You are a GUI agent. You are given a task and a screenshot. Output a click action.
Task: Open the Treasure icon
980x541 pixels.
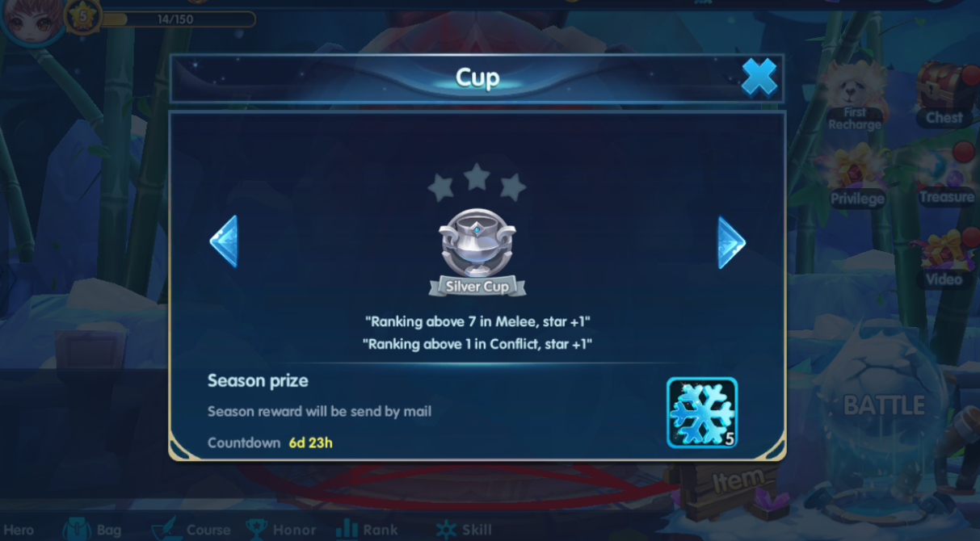(x=946, y=176)
